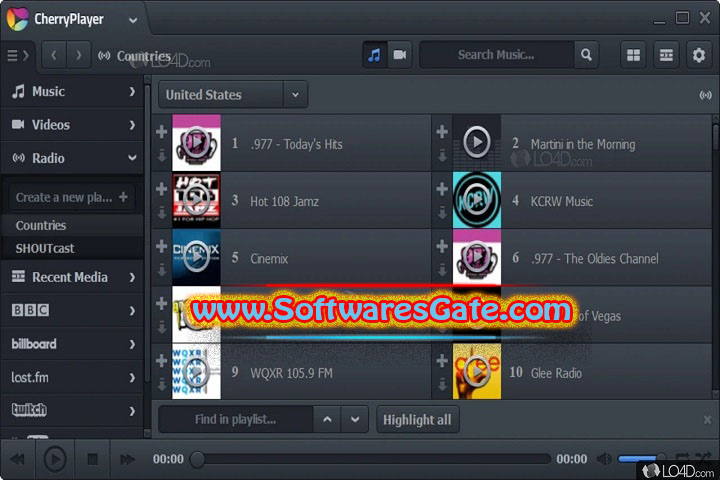Add WQXR 105.9 FM with plus icon
This screenshot has height=480, width=720.
point(161,361)
